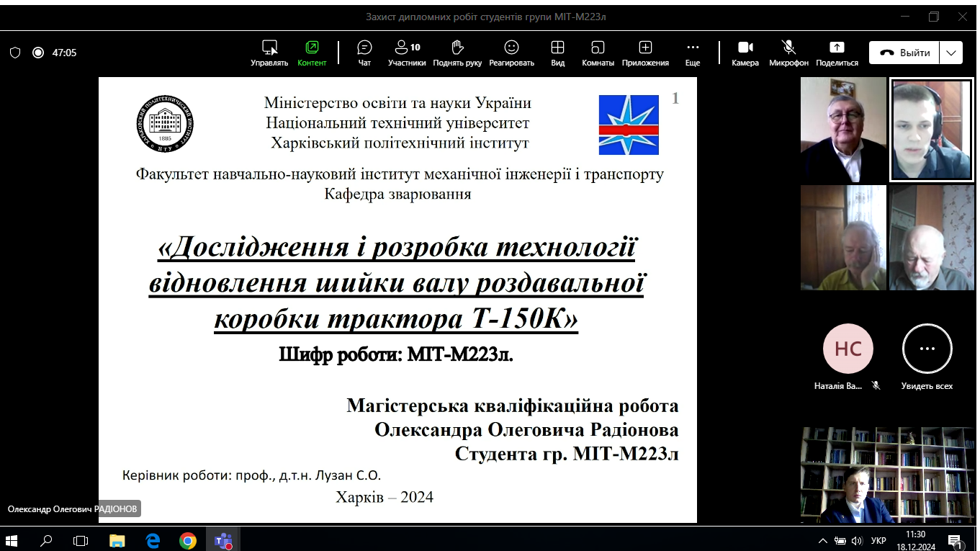Click the Наталія НС participant avatar
Image resolution: width=980 pixels, height=551 pixels.
coord(848,349)
